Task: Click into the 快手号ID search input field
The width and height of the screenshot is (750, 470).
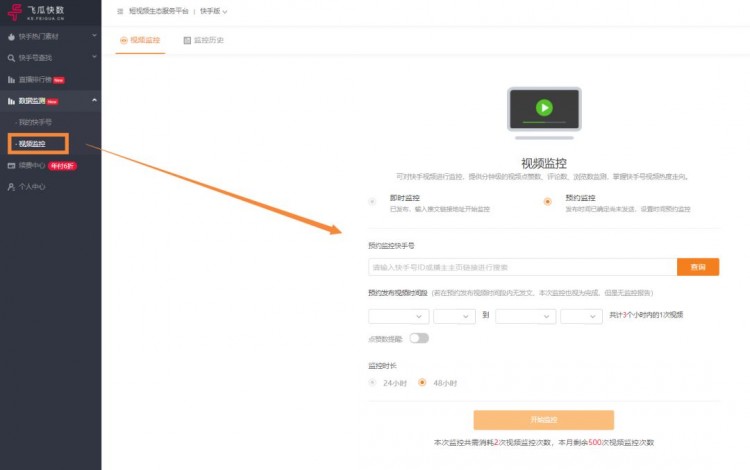Action: point(523,267)
